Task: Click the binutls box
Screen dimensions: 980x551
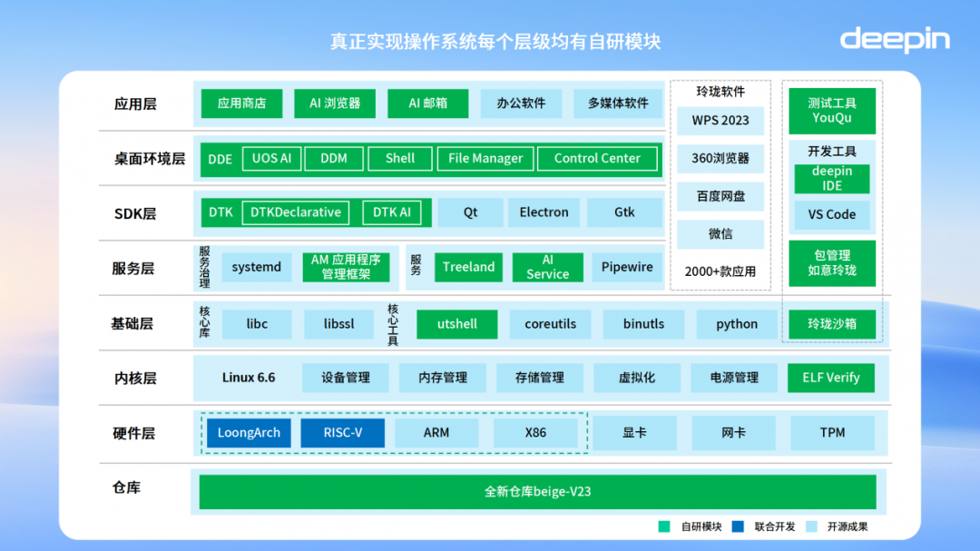Action: click(643, 324)
